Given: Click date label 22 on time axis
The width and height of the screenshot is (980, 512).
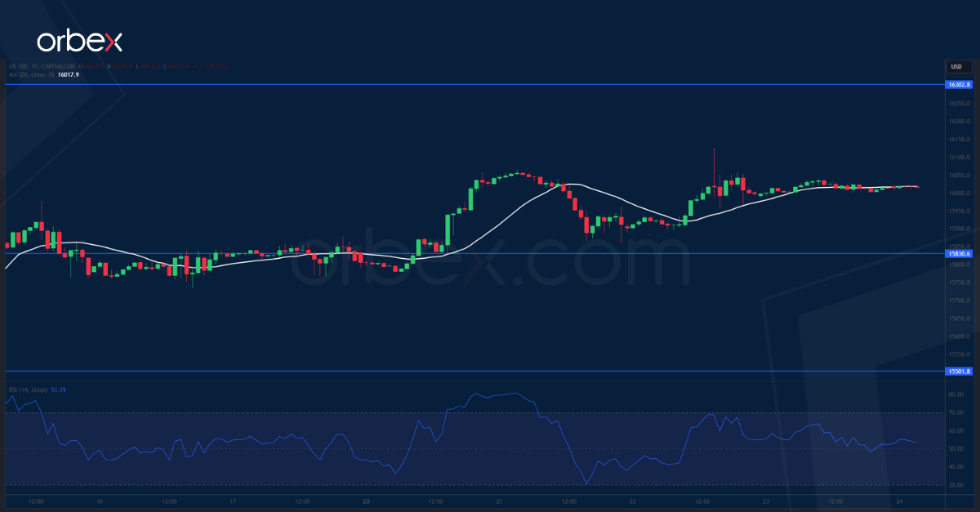Looking at the screenshot, I should (x=633, y=501).
